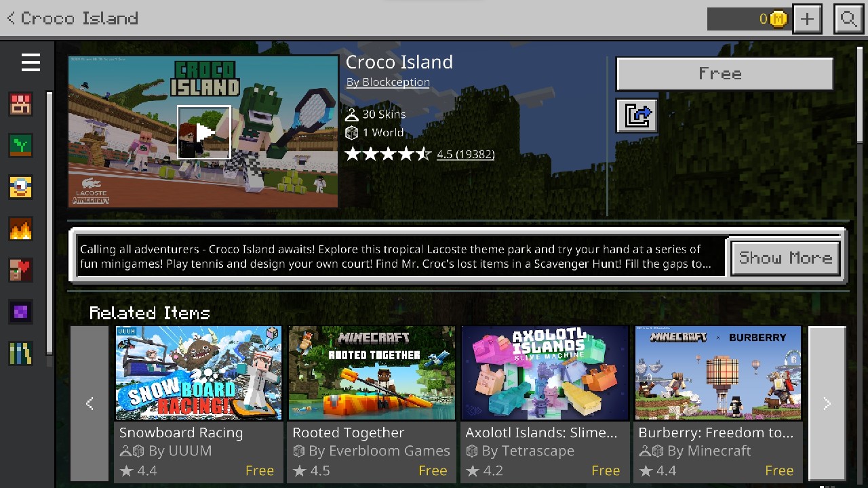This screenshot has height=488, width=868.
Task: Show previous related items with left arrow
Action: pyautogui.click(x=90, y=404)
